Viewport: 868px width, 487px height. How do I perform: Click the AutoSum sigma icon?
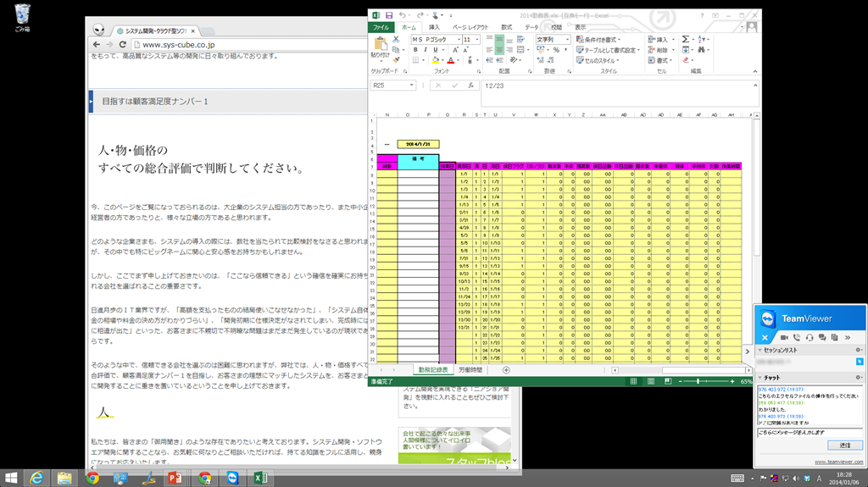coord(686,39)
